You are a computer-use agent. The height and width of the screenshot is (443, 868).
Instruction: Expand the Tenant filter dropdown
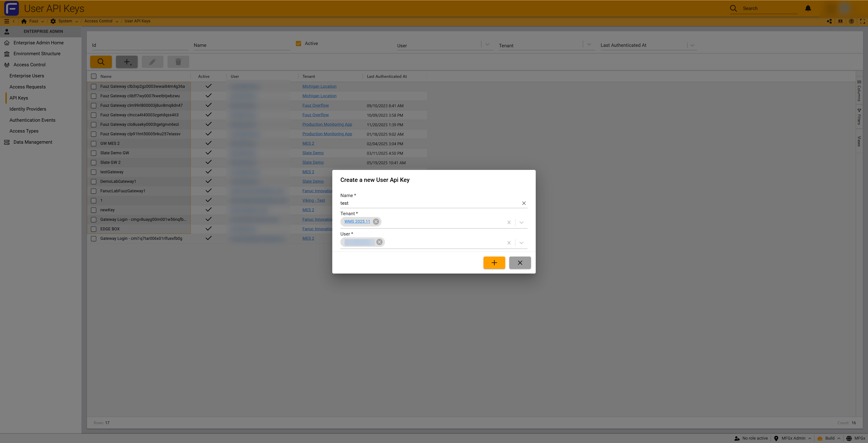pos(589,45)
